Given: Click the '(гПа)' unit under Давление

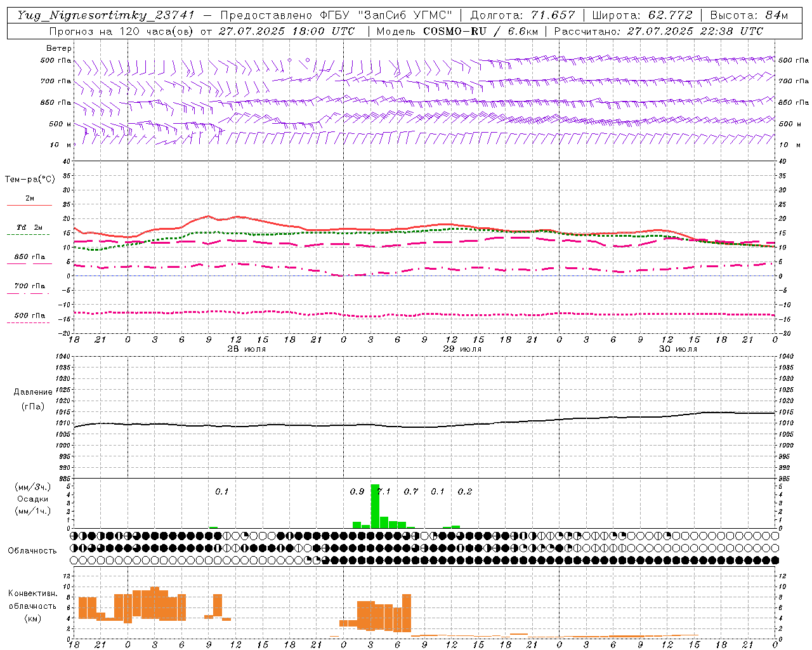Looking at the screenshot, I should coord(33,406).
